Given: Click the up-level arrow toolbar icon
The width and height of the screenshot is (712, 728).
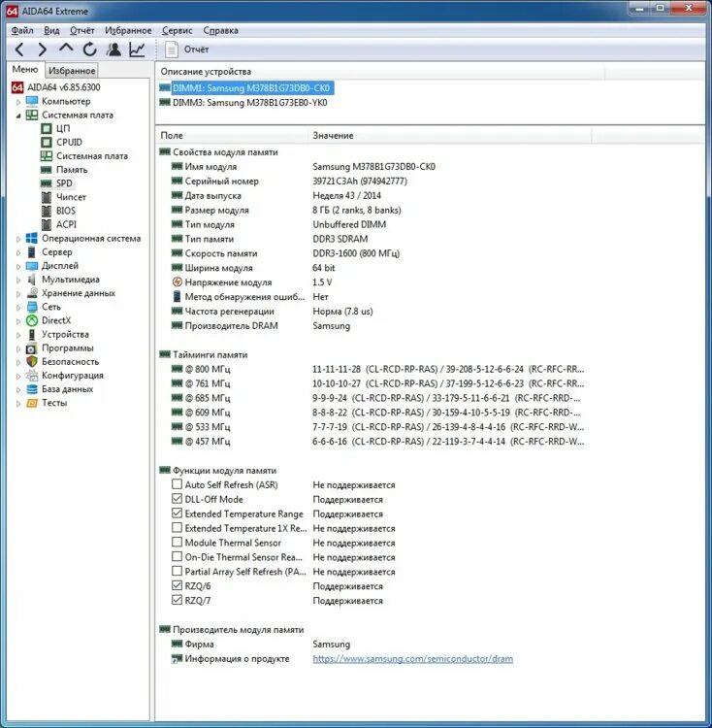Looking at the screenshot, I should 66,48.
